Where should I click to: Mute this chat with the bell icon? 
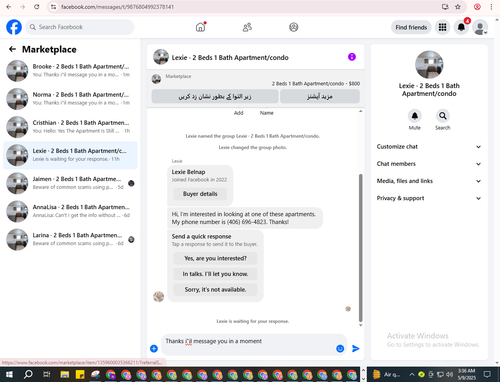(x=415, y=116)
